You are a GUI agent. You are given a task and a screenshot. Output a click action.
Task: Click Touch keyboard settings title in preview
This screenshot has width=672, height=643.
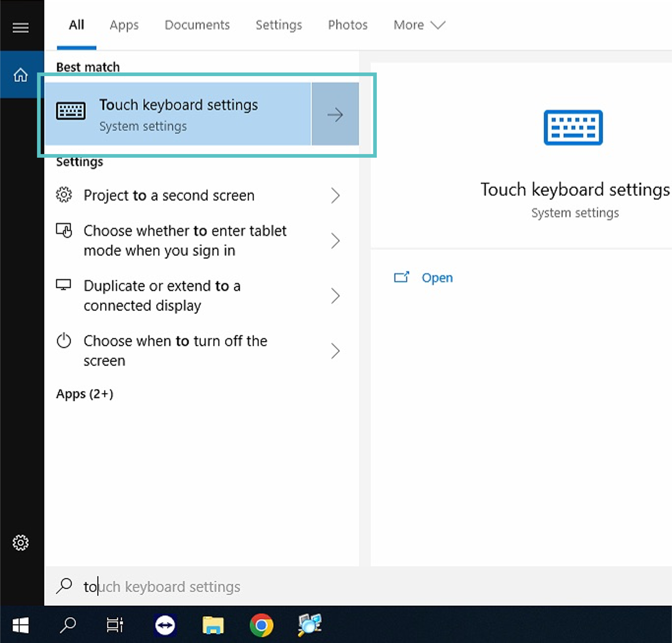pos(575,189)
